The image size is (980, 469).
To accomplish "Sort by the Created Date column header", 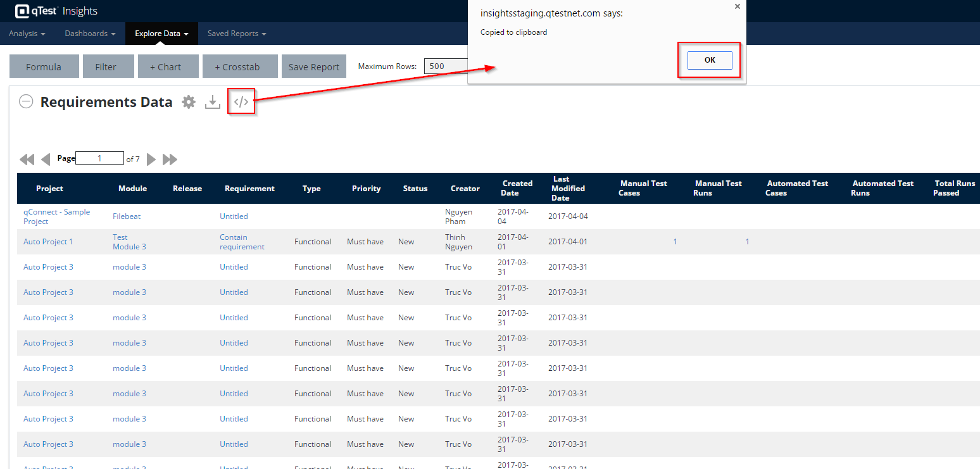I will [517, 189].
